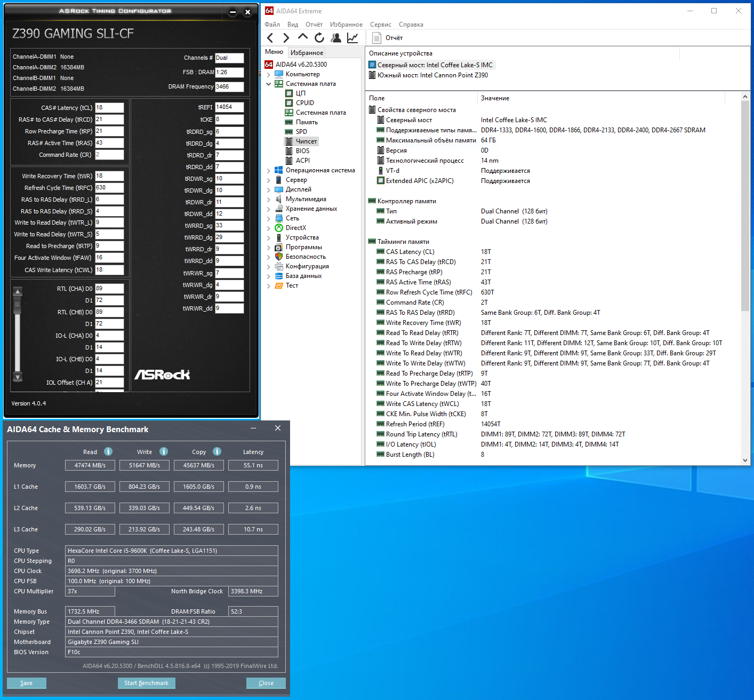
Task: Click Start Benchmark button
Action: 147,683
